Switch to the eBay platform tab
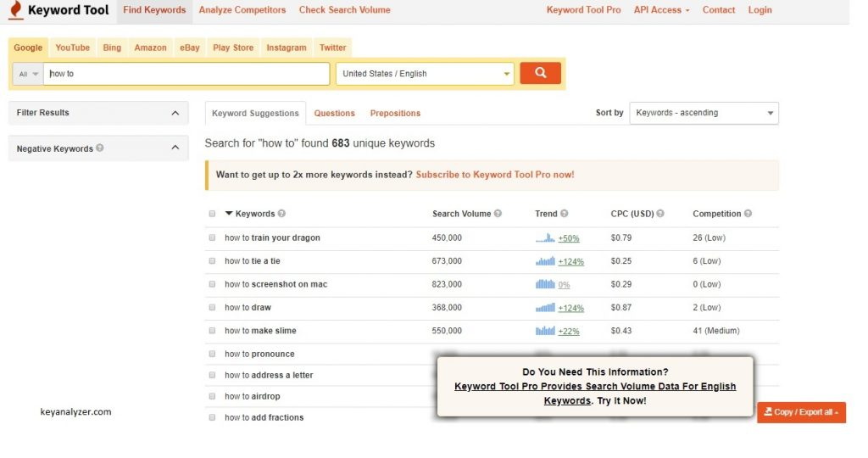 [189, 47]
